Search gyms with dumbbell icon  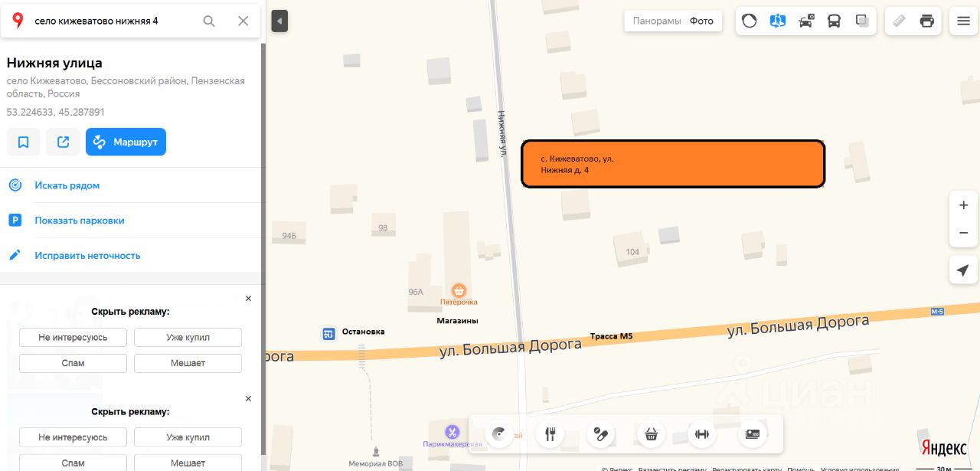click(701, 434)
